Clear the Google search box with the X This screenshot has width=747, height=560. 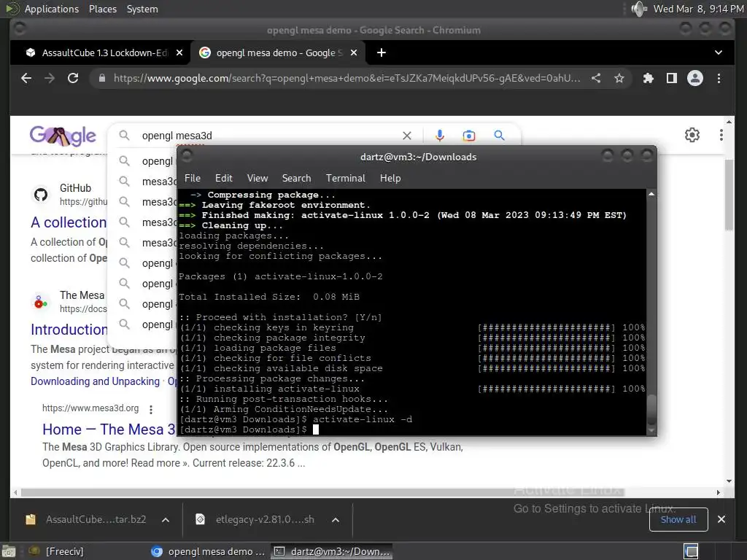[407, 136]
